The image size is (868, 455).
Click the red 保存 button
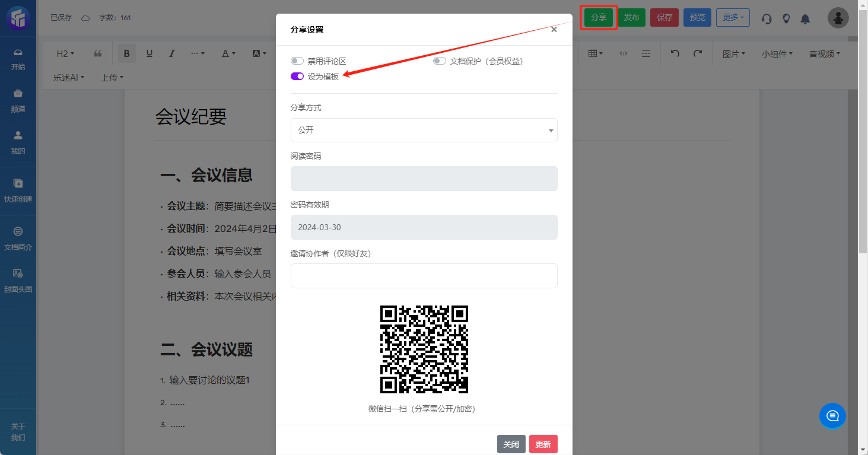664,17
